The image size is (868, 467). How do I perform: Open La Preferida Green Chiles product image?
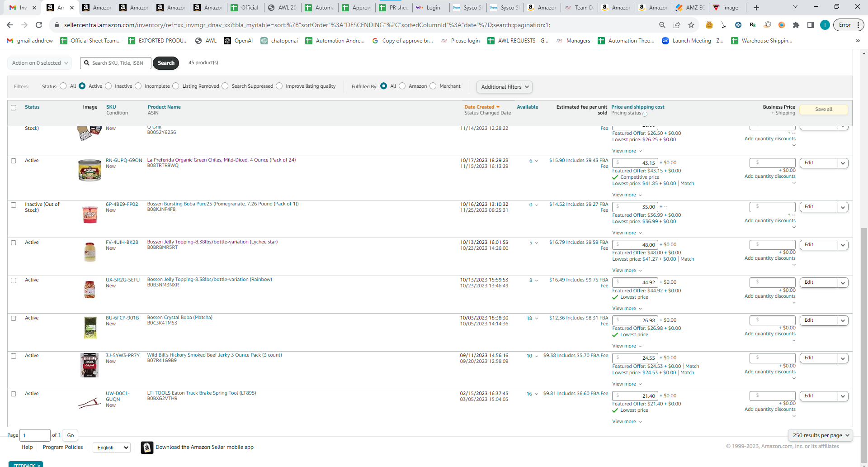[x=90, y=170]
